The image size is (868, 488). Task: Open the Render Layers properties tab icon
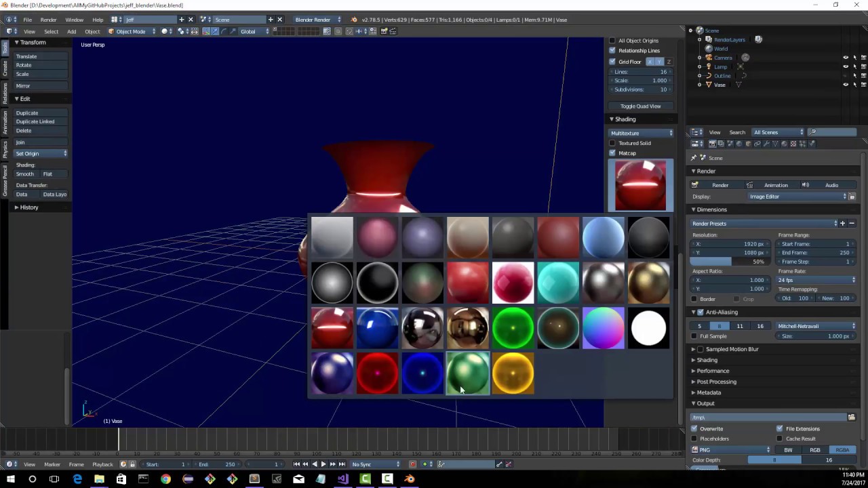(x=721, y=144)
